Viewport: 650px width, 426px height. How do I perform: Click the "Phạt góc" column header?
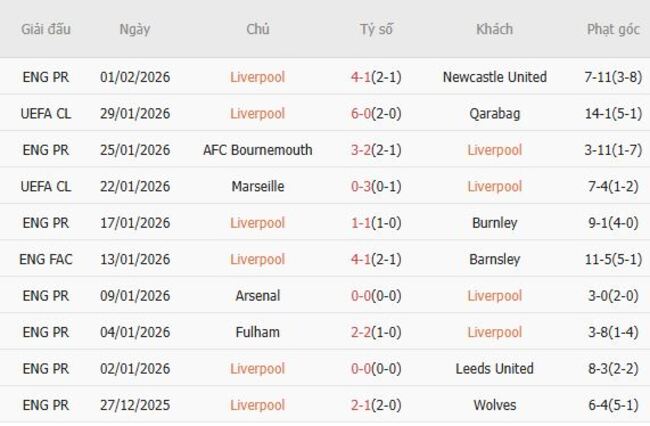pos(613,29)
